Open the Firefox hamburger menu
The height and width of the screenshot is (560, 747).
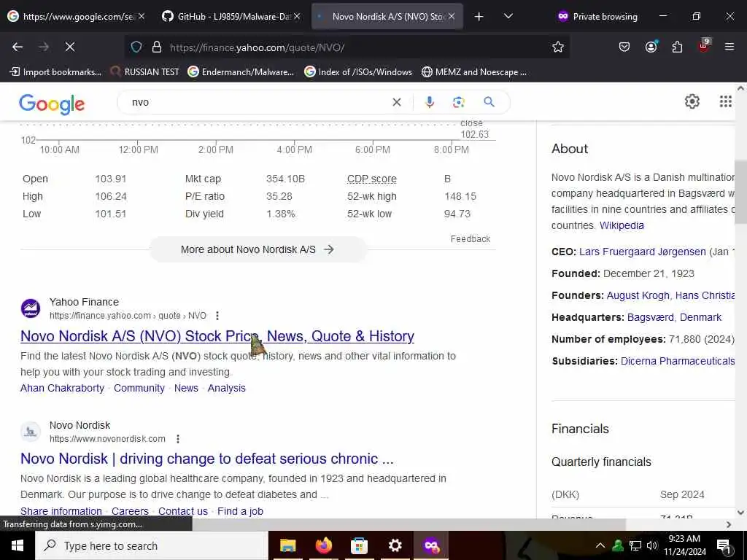coord(729,47)
